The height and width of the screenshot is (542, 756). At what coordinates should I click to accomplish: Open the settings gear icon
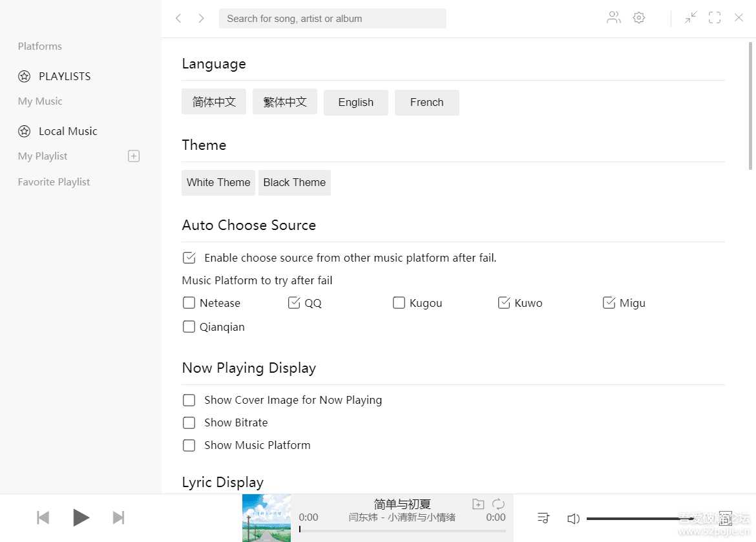coord(639,17)
